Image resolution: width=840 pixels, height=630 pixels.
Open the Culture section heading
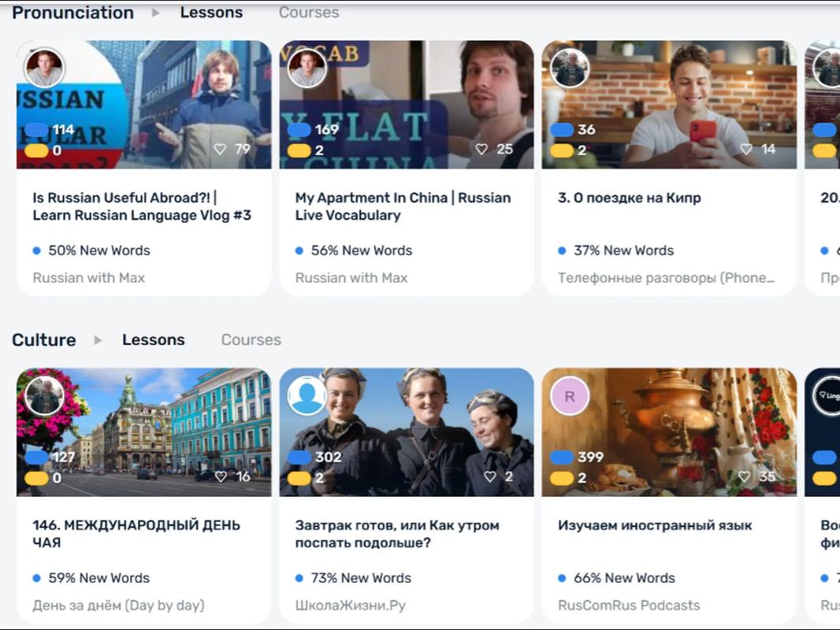44,340
